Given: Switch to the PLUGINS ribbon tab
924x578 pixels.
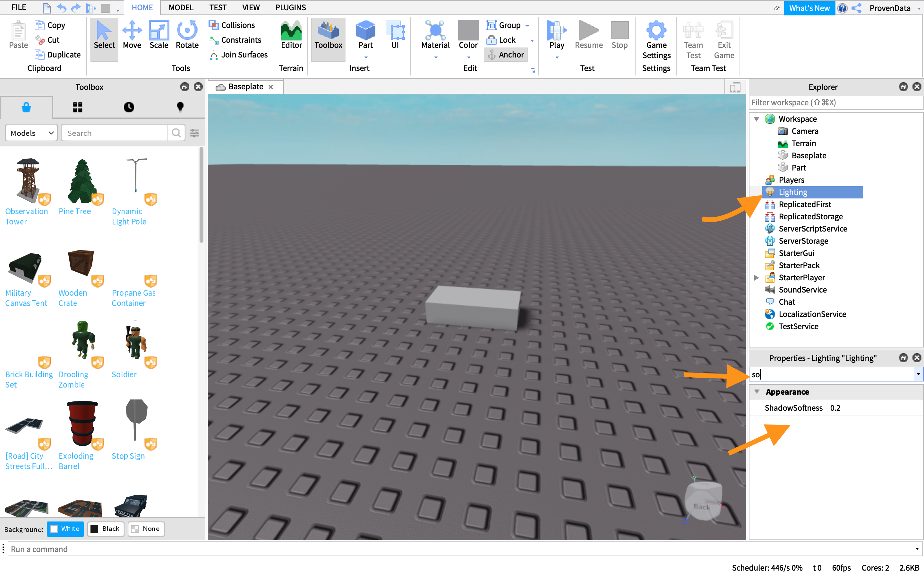Looking at the screenshot, I should click(291, 8).
